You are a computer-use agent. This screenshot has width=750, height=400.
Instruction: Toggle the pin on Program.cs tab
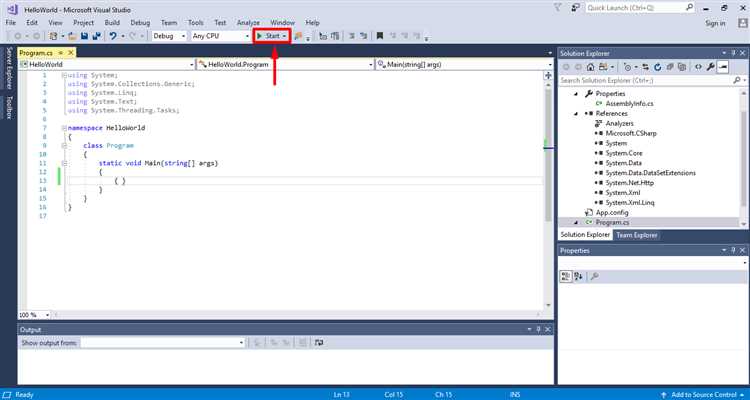click(61, 53)
